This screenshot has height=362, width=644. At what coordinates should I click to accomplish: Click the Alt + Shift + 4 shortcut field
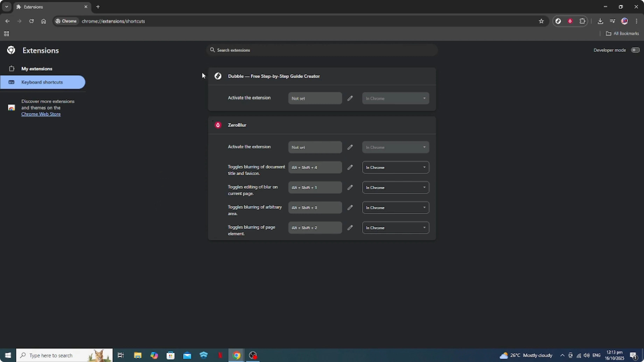click(x=315, y=167)
